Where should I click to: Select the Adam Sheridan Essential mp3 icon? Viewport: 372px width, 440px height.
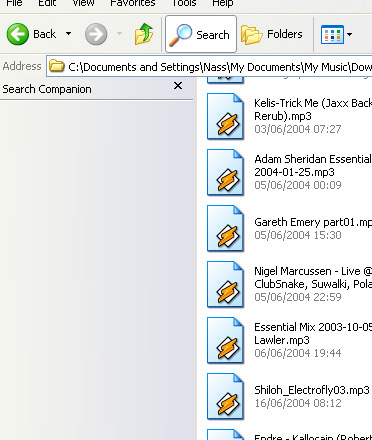pos(225,172)
